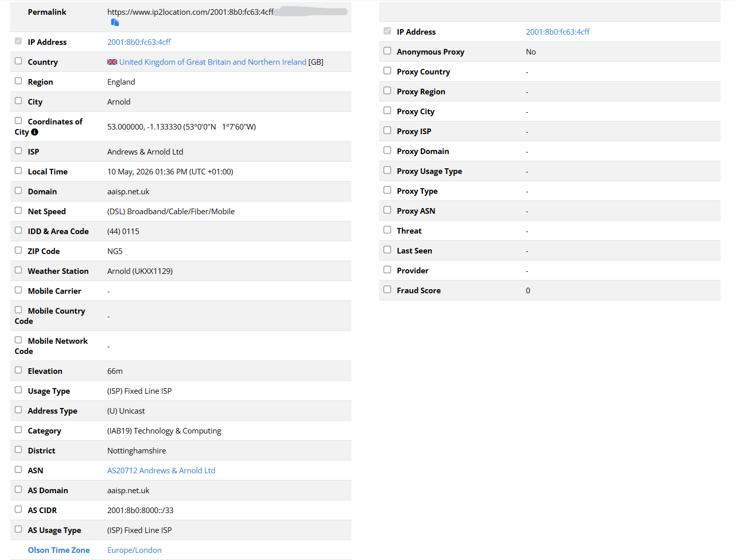
Task: Click the city value Arnold
Action: 119,102
